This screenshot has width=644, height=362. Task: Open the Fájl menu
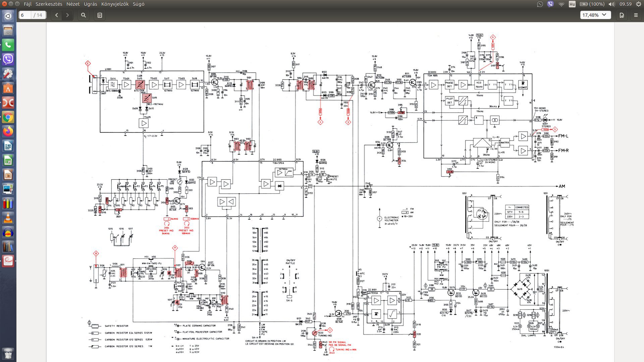coord(28,4)
